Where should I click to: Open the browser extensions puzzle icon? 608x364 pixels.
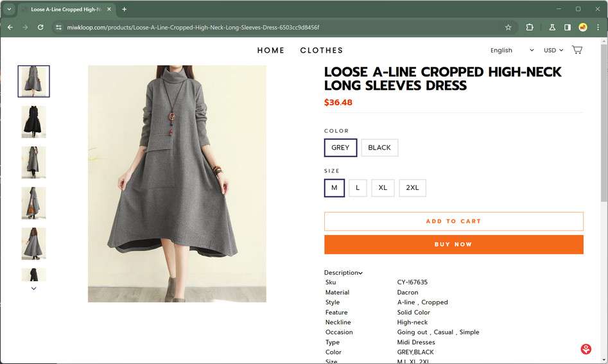click(530, 28)
